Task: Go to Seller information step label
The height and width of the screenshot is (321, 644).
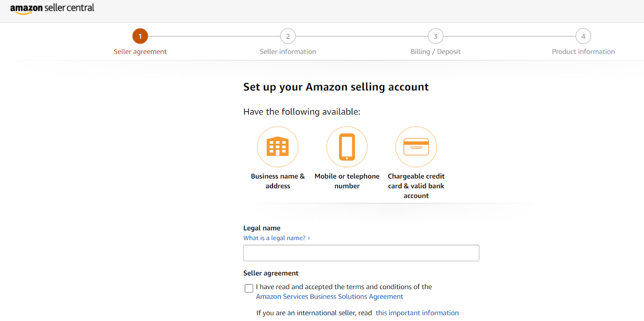Action: (x=288, y=51)
